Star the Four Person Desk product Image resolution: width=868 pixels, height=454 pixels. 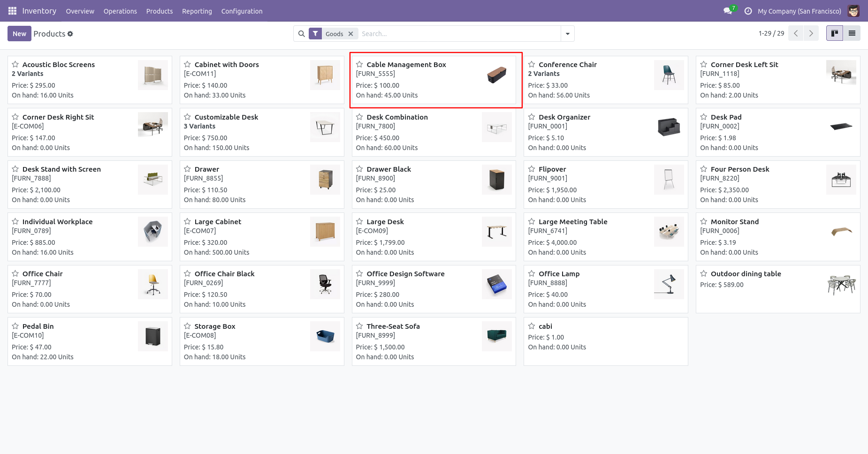(x=704, y=169)
